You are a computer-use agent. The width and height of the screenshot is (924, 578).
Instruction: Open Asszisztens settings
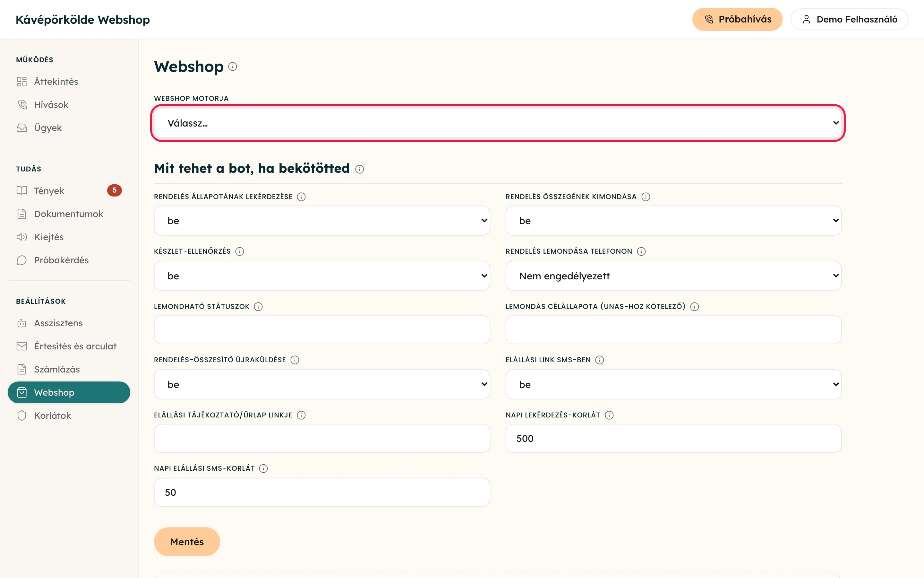point(69,323)
